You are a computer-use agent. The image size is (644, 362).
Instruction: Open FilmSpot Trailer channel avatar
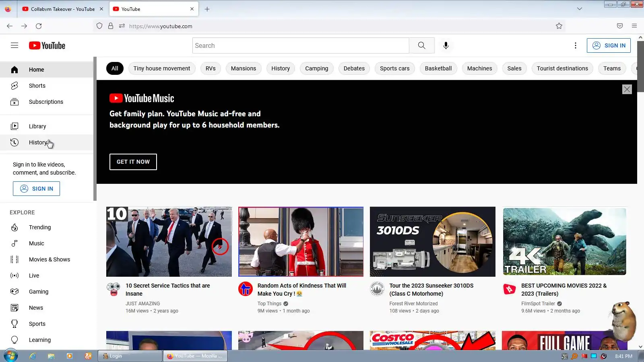pyautogui.click(x=510, y=289)
